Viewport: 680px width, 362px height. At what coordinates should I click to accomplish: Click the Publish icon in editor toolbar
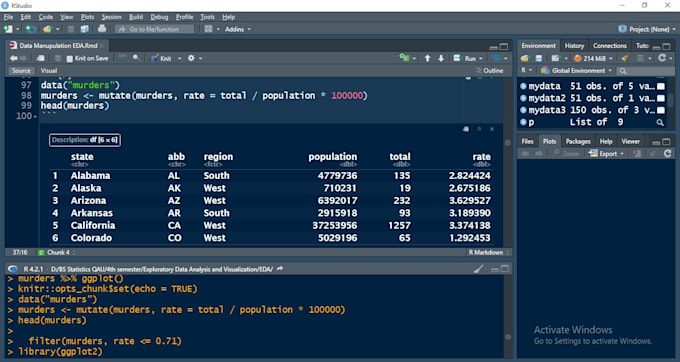[496, 58]
